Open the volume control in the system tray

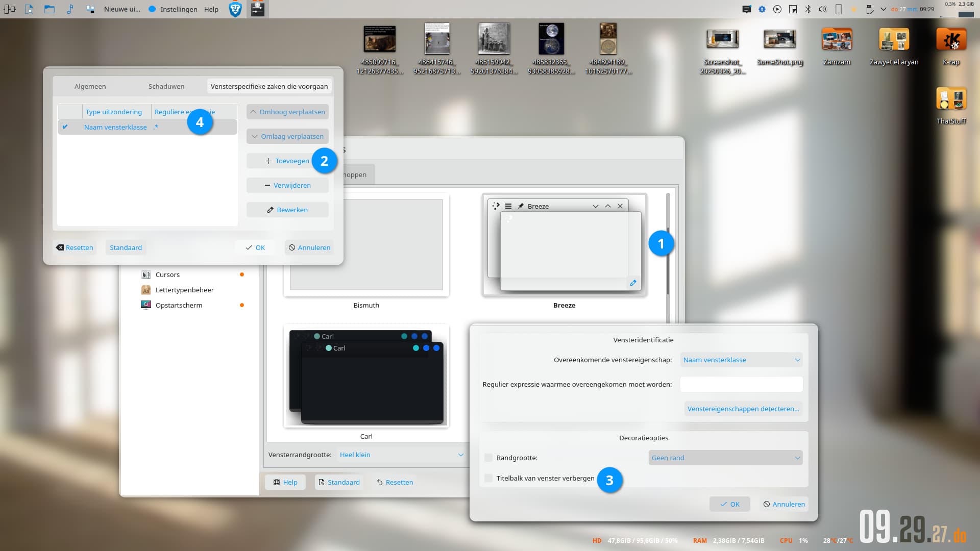pos(822,9)
